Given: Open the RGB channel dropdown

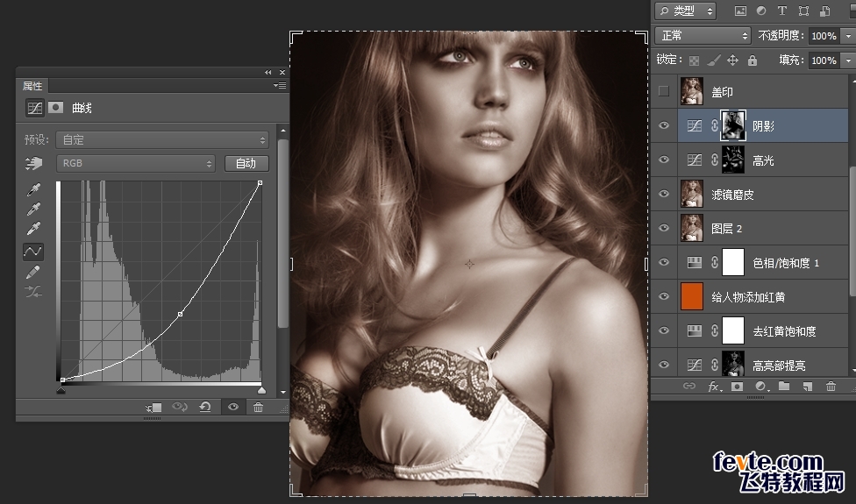Looking at the screenshot, I should coord(136,163).
